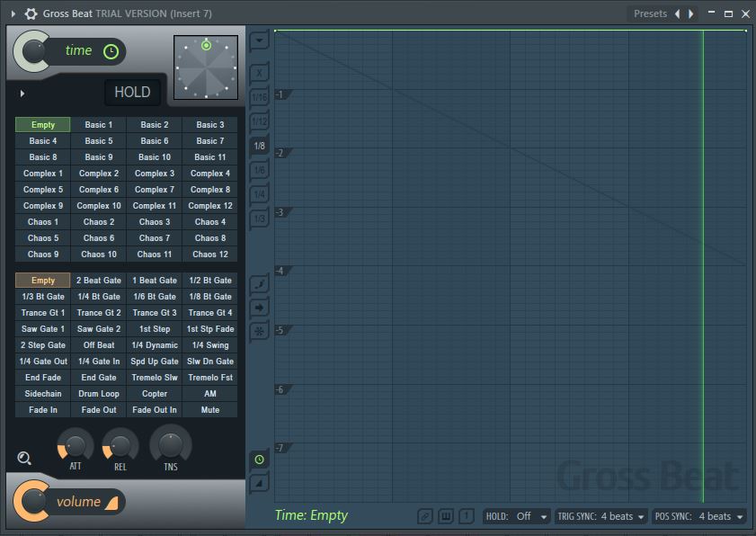Viewport: 756px width, 536px height.
Task: Open the TRIG SYNC 4 beats dropdown
Action: click(x=600, y=517)
